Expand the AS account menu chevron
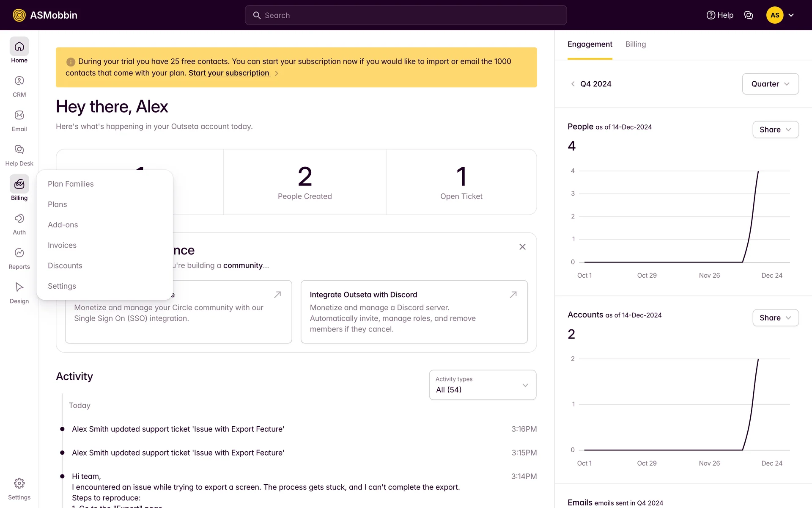Image resolution: width=812 pixels, height=508 pixels. point(791,15)
